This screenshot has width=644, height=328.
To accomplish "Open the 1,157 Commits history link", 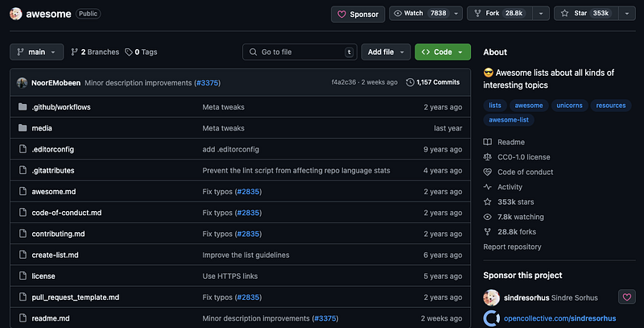I will [433, 82].
